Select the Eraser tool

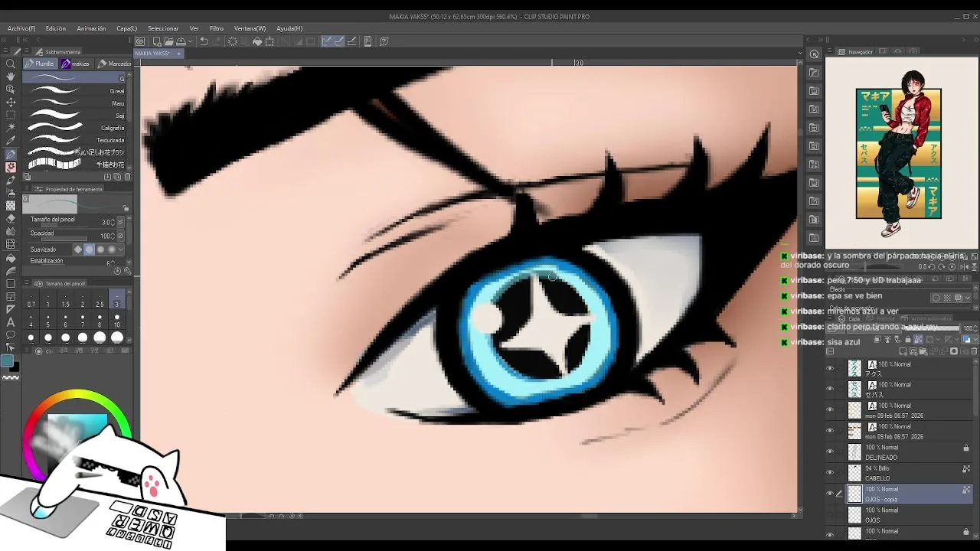11,218
